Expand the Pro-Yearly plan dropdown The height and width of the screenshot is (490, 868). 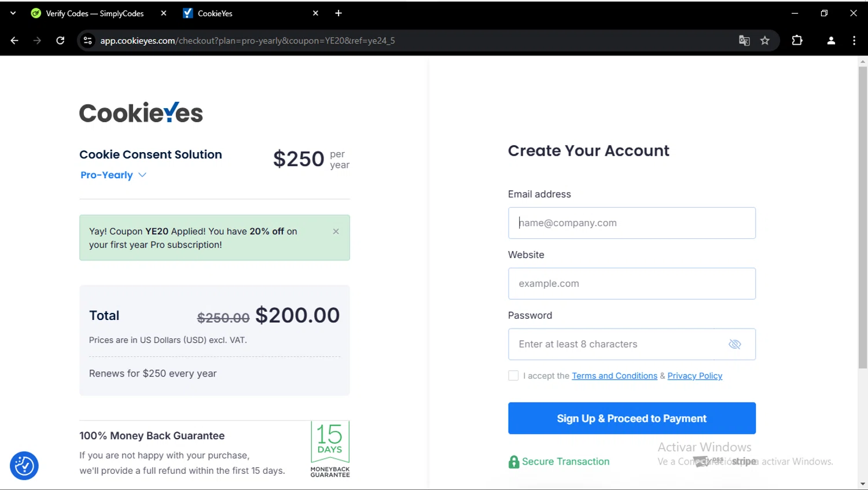(x=113, y=175)
